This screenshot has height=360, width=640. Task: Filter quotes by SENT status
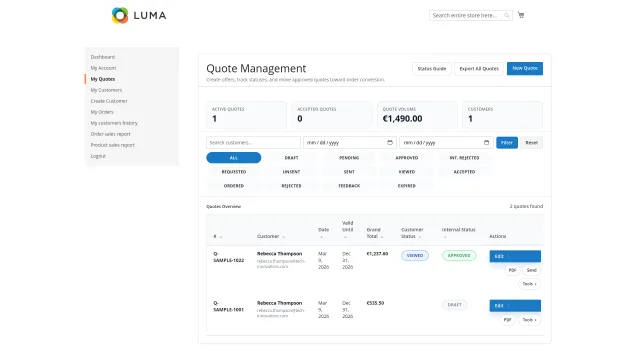[349, 172]
